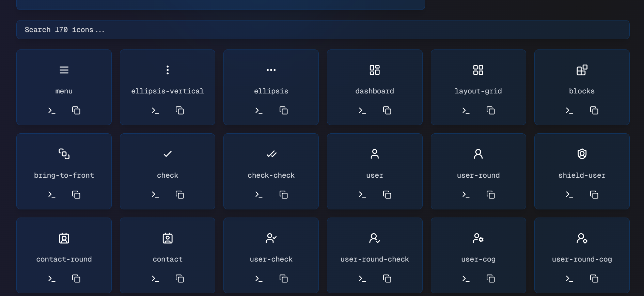Select the three-dot ellipsis icon glyph
644x296 pixels.
pyautogui.click(x=271, y=70)
